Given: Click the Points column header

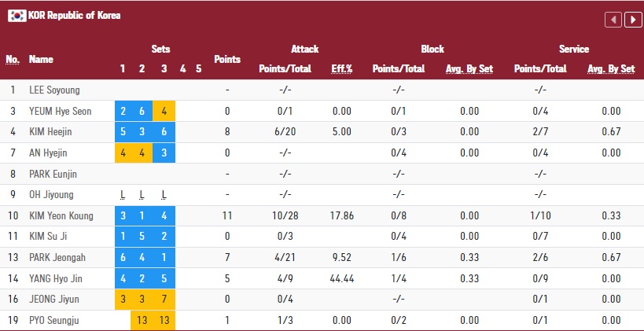Looking at the screenshot, I should (x=227, y=59).
